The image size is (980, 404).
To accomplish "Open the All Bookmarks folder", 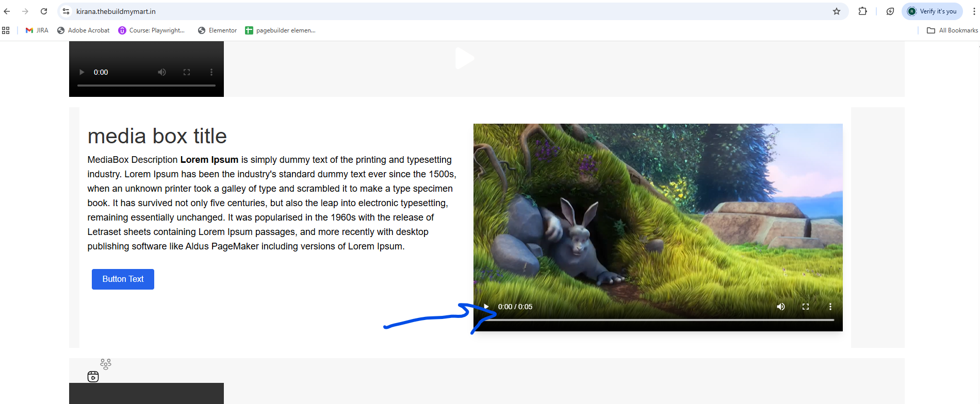I will click(952, 30).
